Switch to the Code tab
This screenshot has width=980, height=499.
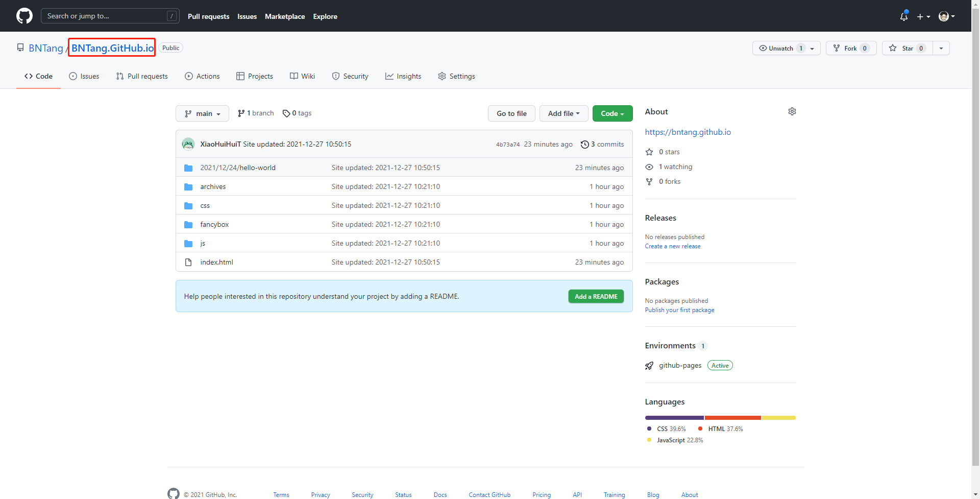coord(38,76)
